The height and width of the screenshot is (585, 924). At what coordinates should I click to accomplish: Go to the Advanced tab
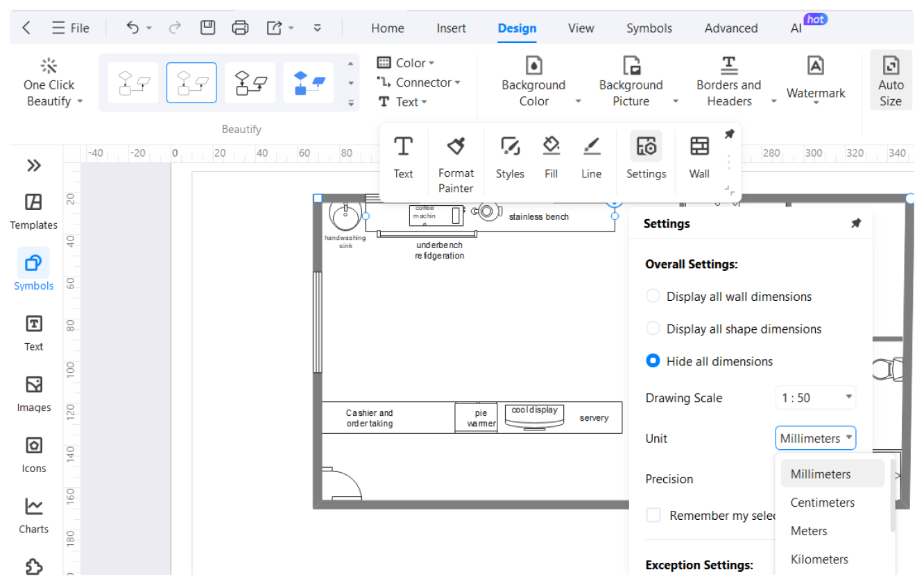(x=731, y=28)
